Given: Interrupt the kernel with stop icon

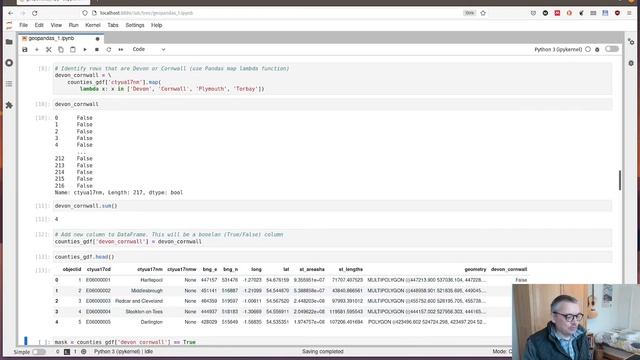Looking at the screenshot, I should [x=97, y=49].
